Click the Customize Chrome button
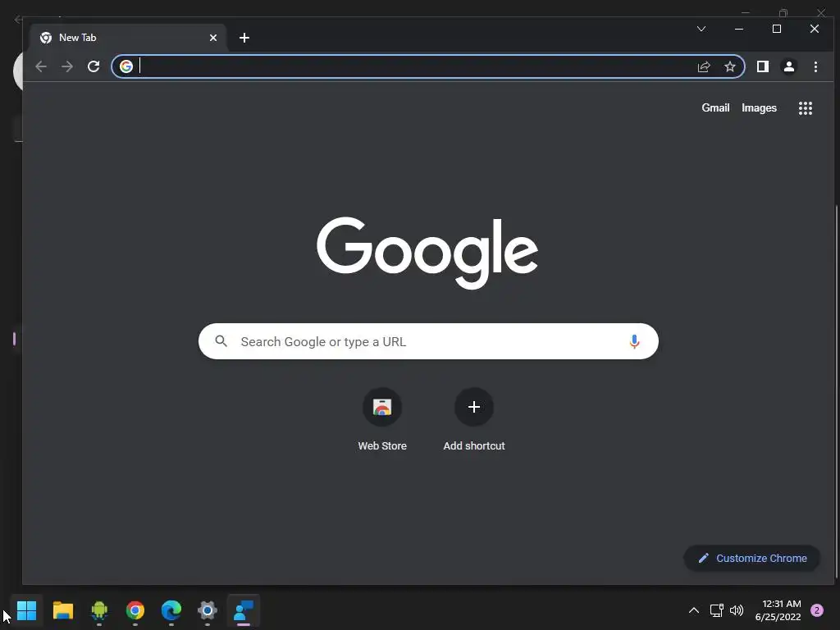This screenshot has width=840, height=630. [x=752, y=558]
